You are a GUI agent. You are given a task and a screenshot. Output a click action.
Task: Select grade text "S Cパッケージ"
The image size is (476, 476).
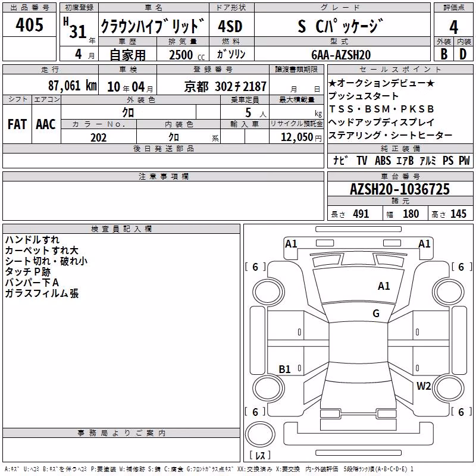(340, 26)
